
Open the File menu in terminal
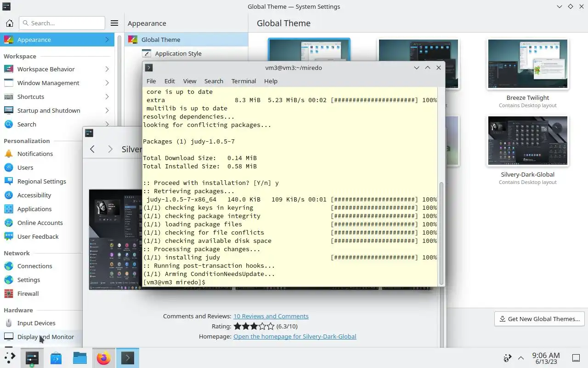151,81
